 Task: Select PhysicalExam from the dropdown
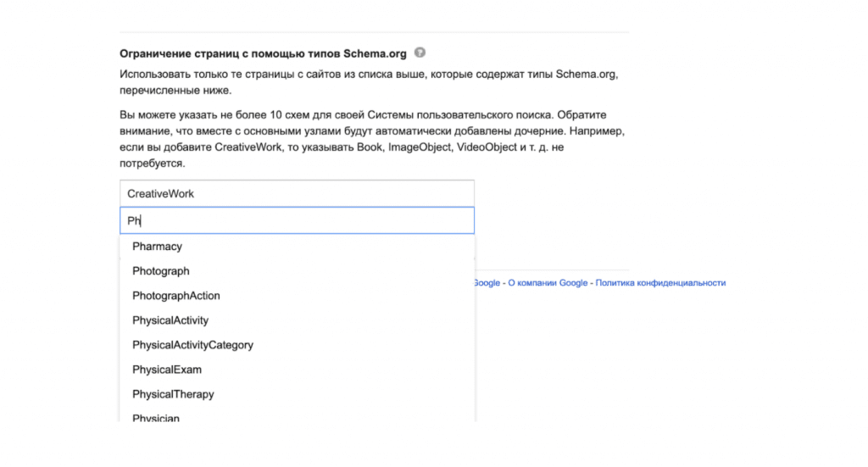167,370
